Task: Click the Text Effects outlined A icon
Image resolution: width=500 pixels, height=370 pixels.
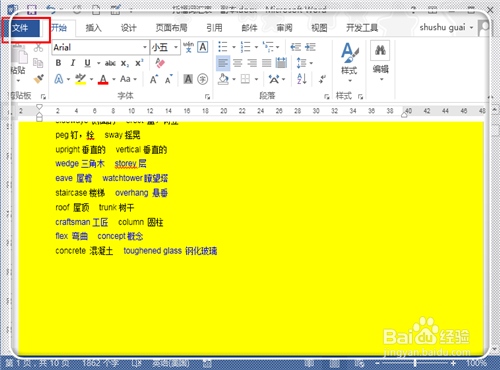Action: [59, 79]
